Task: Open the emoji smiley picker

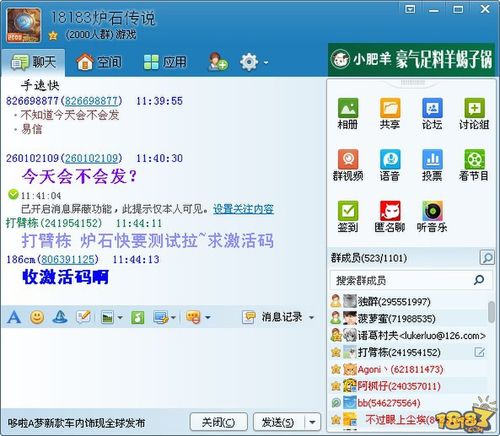Action: point(37,317)
